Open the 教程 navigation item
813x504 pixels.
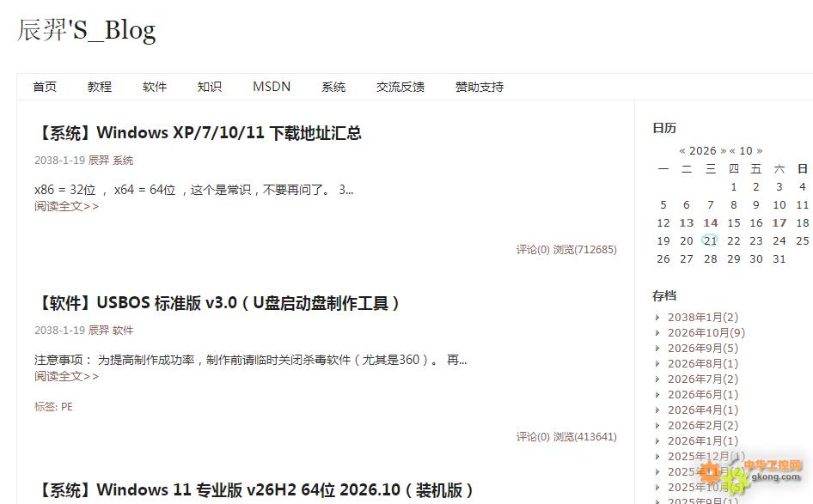(100, 87)
